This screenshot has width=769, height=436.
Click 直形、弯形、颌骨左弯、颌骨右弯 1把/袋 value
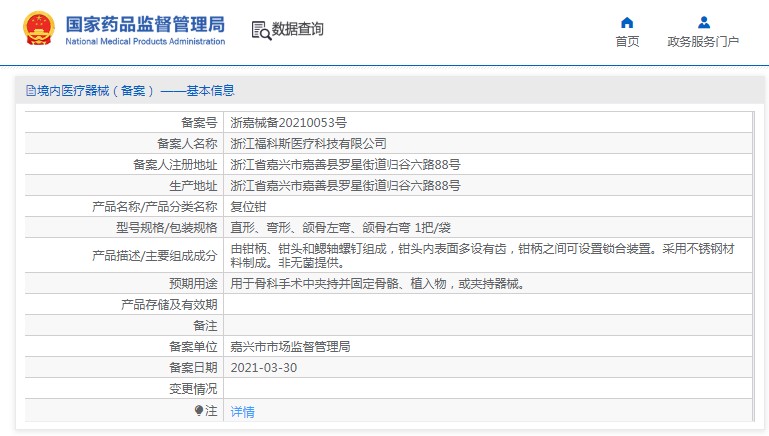click(340, 228)
